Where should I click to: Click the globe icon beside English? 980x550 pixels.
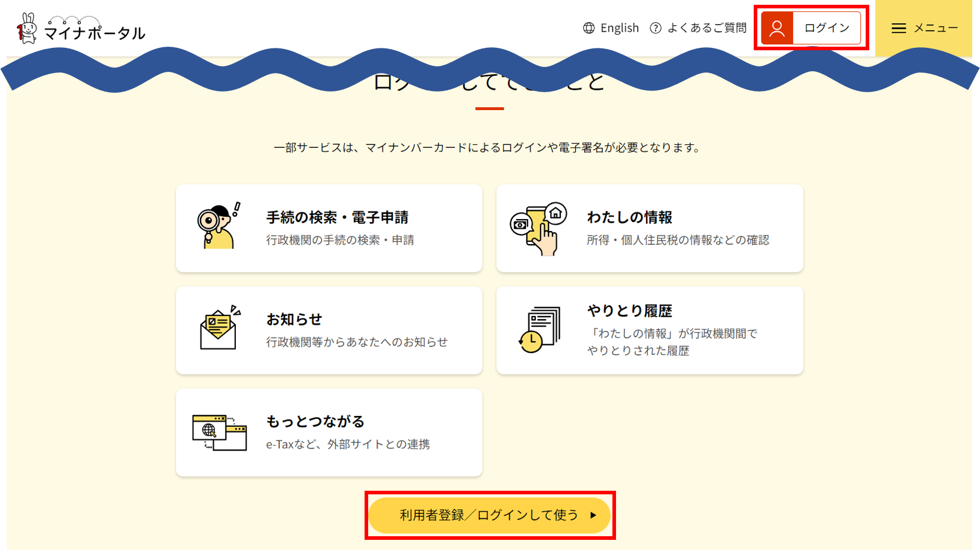pos(589,28)
